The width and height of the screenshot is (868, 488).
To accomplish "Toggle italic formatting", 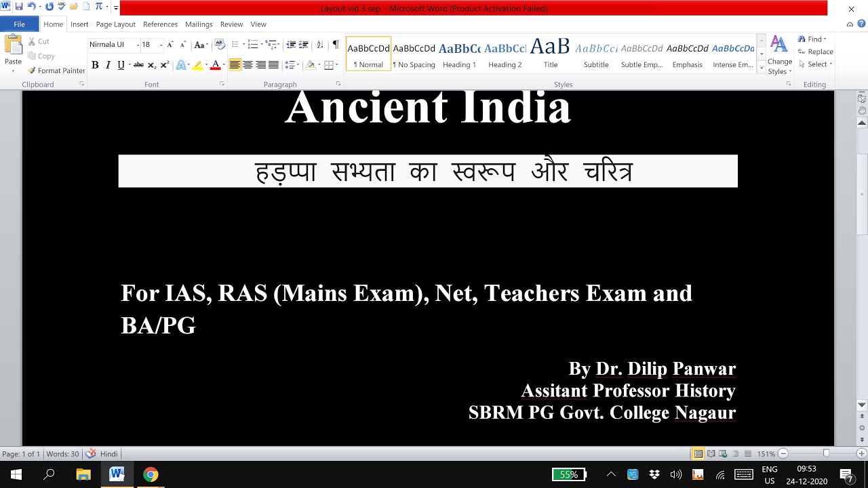I will click(x=108, y=65).
